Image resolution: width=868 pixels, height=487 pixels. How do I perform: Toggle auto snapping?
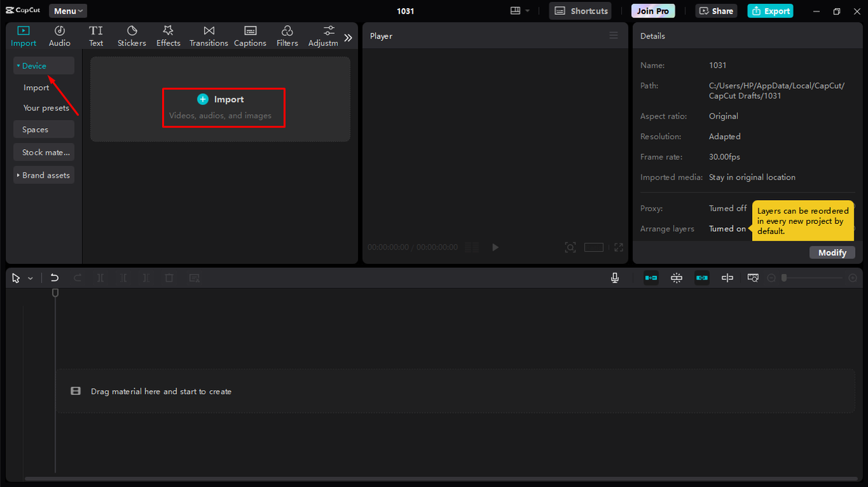pyautogui.click(x=676, y=278)
